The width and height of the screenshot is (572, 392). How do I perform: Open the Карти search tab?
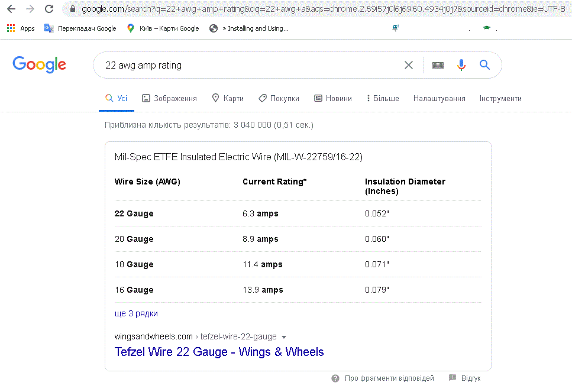pos(228,99)
